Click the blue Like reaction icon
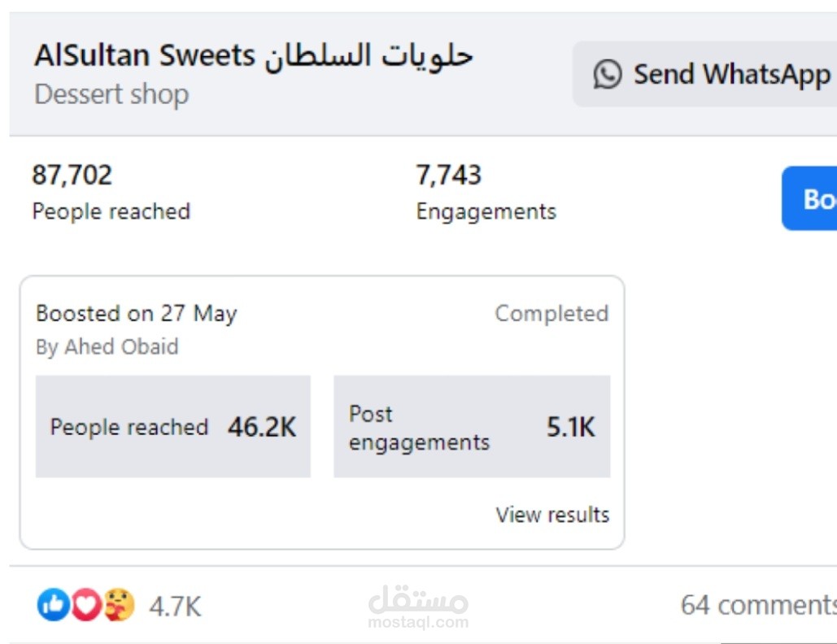Viewport: 837px width, 644px height. (x=53, y=605)
